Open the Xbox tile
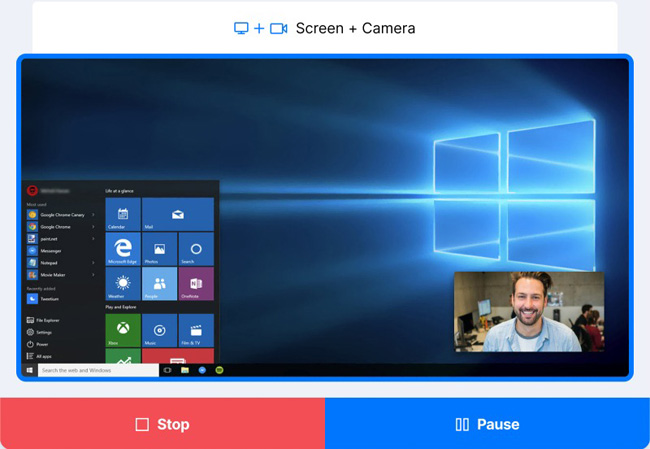Screen dimensions: 650x449 (123, 330)
